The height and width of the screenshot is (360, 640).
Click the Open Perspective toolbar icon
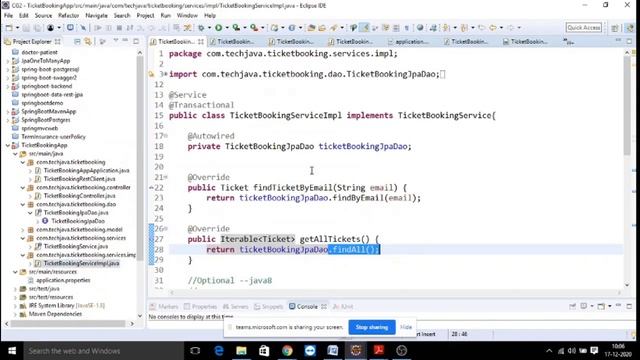(614, 28)
